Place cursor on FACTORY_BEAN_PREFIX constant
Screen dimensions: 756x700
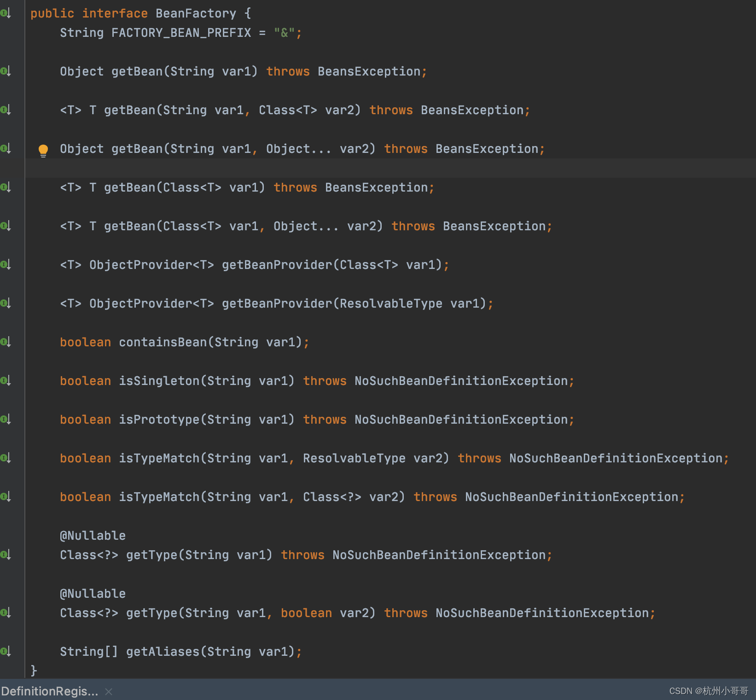(181, 32)
